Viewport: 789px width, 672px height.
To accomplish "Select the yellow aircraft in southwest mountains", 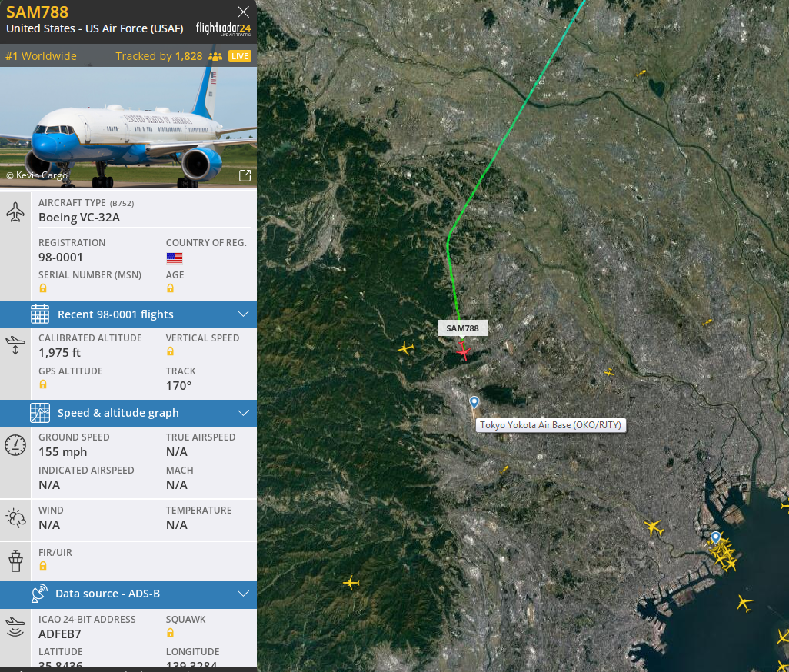I will coord(351,583).
